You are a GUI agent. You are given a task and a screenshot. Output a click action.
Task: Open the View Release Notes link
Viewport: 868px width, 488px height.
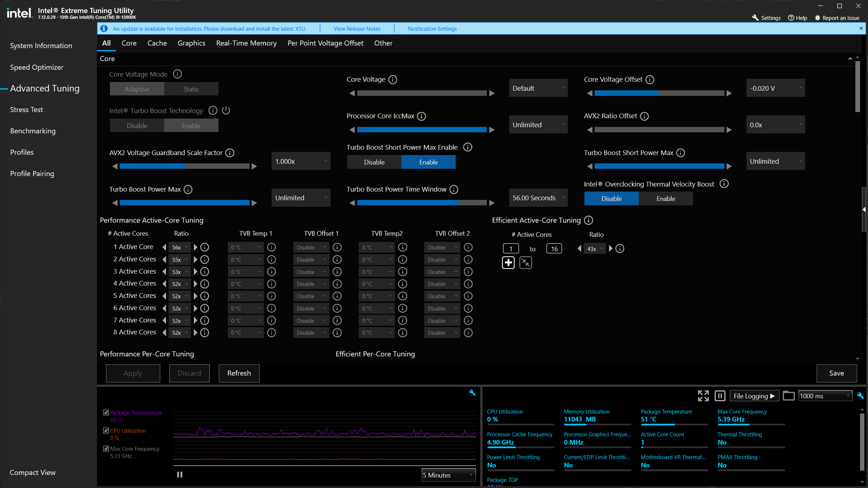pos(357,29)
